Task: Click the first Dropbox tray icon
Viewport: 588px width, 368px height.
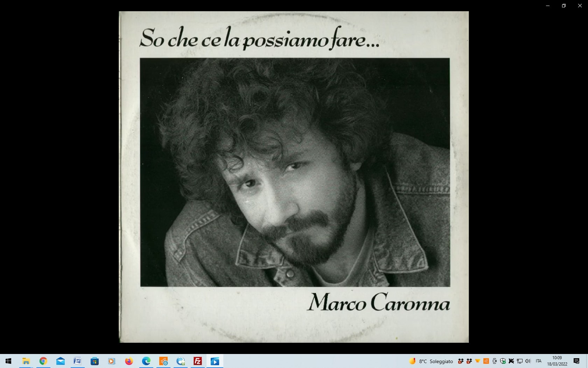Action: pyautogui.click(x=461, y=361)
